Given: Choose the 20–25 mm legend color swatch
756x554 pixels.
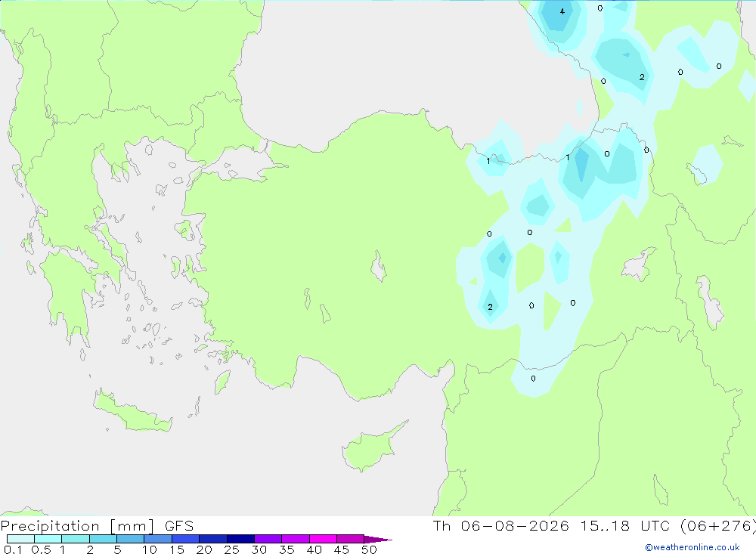Looking at the screenshot, I should click(213, 539).
